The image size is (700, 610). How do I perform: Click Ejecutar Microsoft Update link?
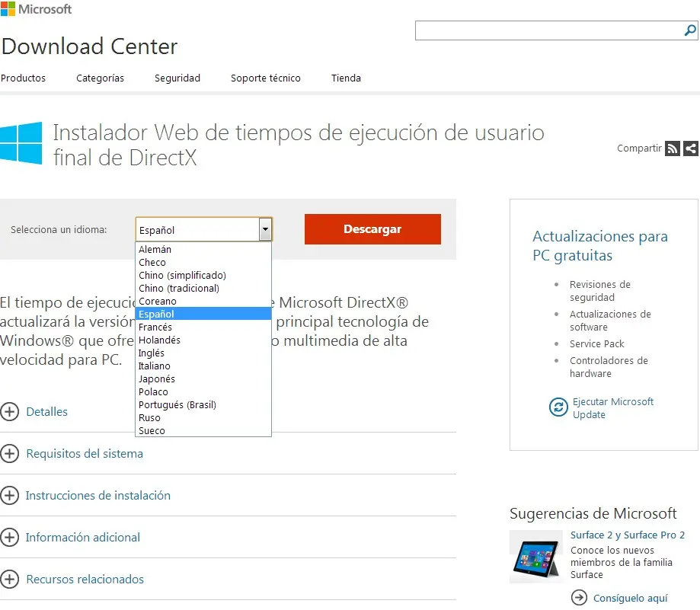click(613, 408)
